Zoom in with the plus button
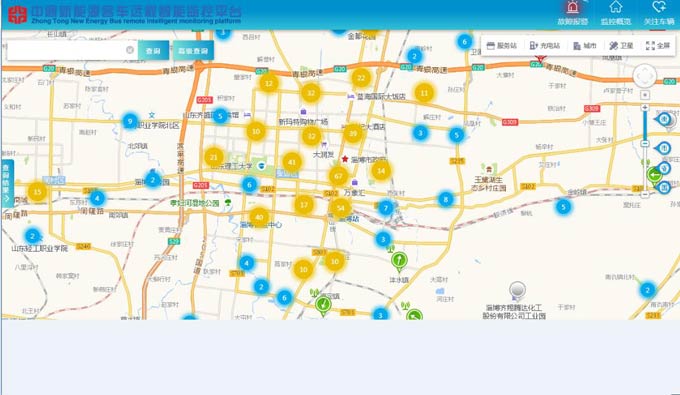680x395 pixels. [x=645, y=107]
